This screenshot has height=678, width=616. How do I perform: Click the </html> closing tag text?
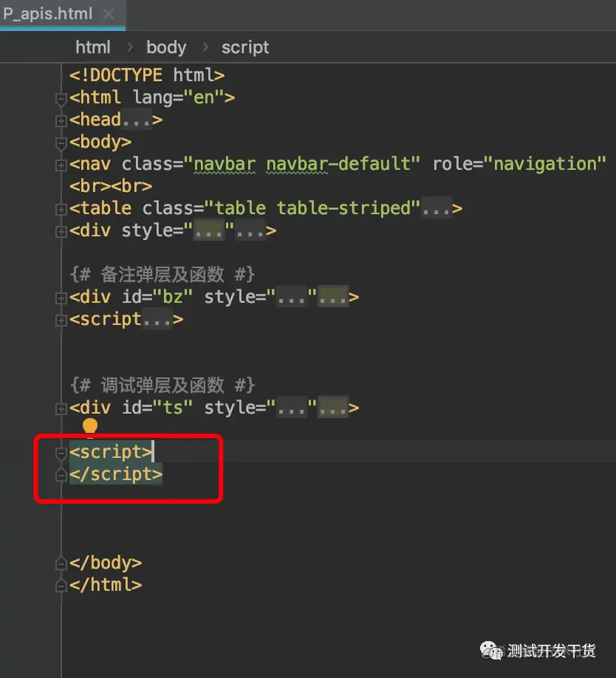coord(106,585)
